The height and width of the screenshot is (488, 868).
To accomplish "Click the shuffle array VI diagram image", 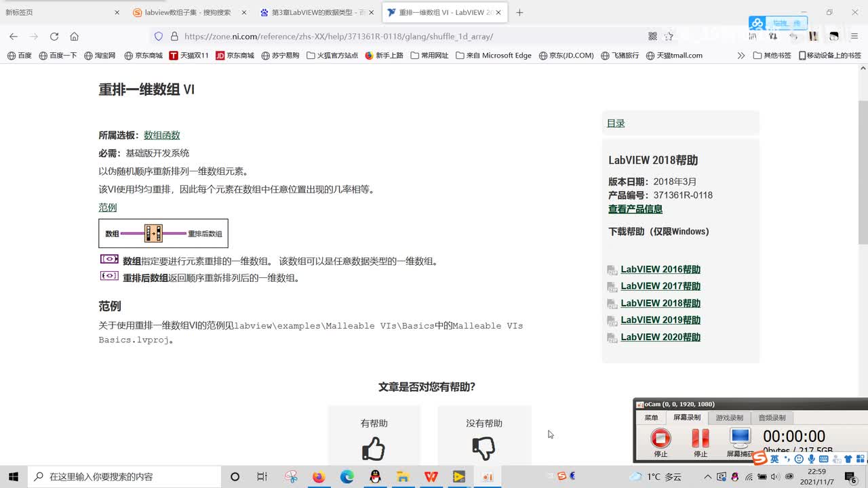I will click(x=163, y=233).
